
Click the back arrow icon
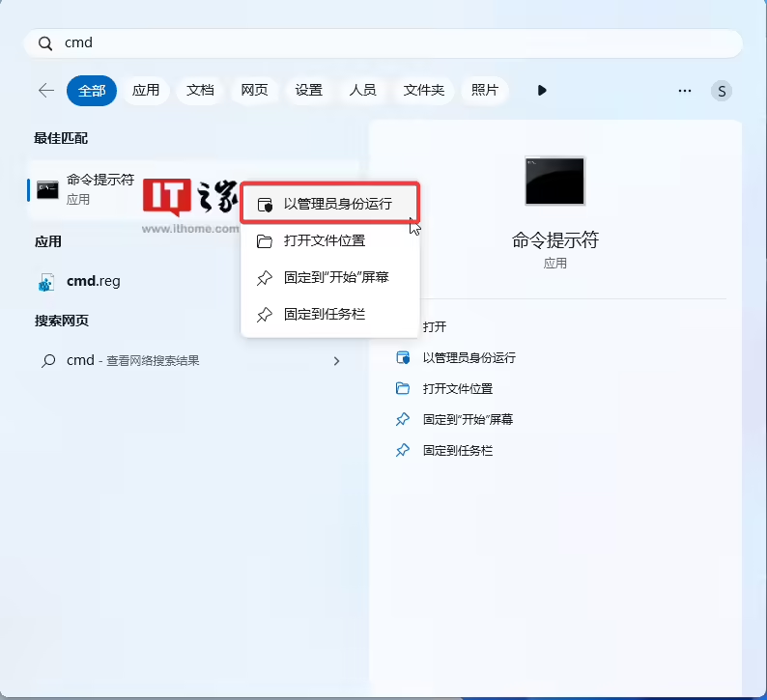[x=45, y=90]
